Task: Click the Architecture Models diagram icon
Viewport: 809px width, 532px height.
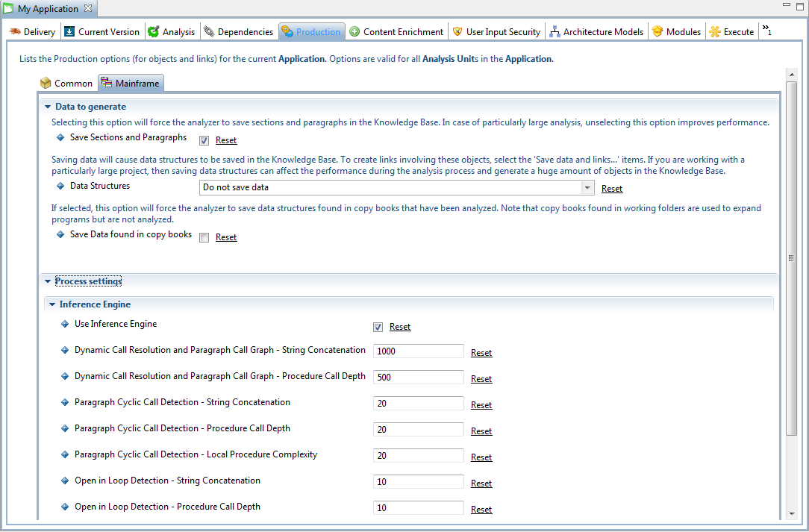Action: click(x=555, y=32)
